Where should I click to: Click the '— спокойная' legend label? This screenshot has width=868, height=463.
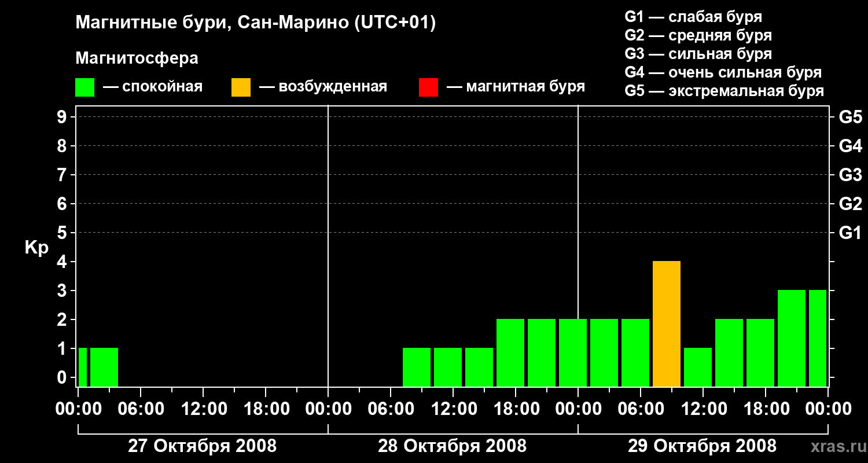click(x=153, y=87)
